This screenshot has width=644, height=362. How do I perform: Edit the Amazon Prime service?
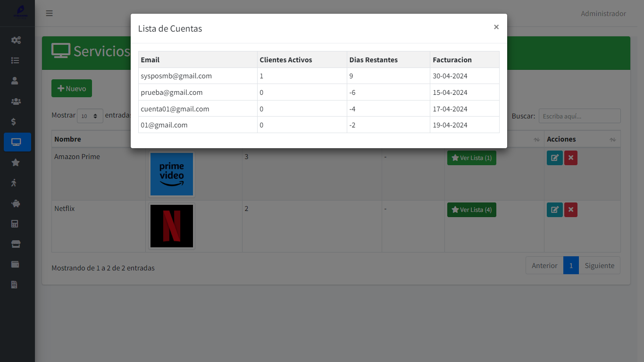coord(554,158)
